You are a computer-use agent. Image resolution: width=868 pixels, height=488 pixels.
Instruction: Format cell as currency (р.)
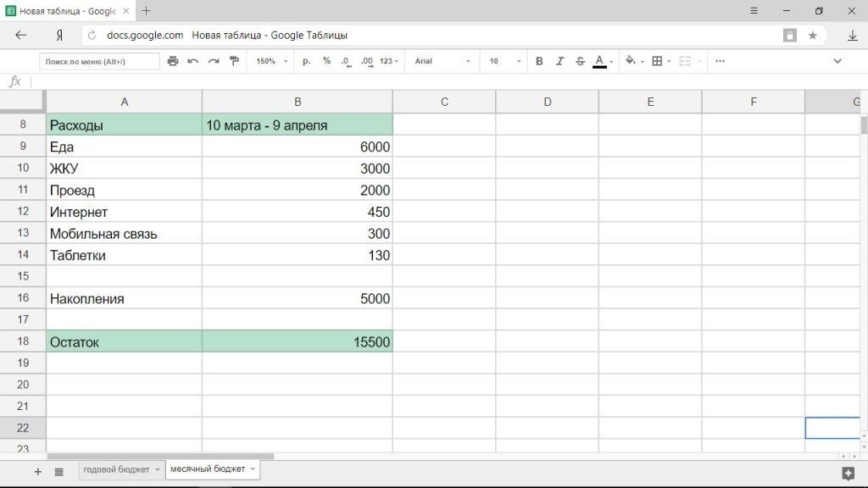point(306,61)
